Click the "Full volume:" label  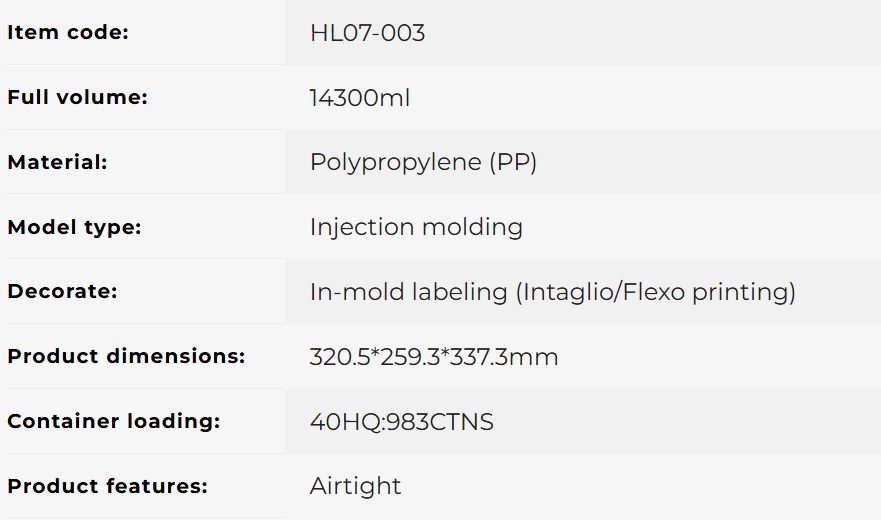pos(77,97)
